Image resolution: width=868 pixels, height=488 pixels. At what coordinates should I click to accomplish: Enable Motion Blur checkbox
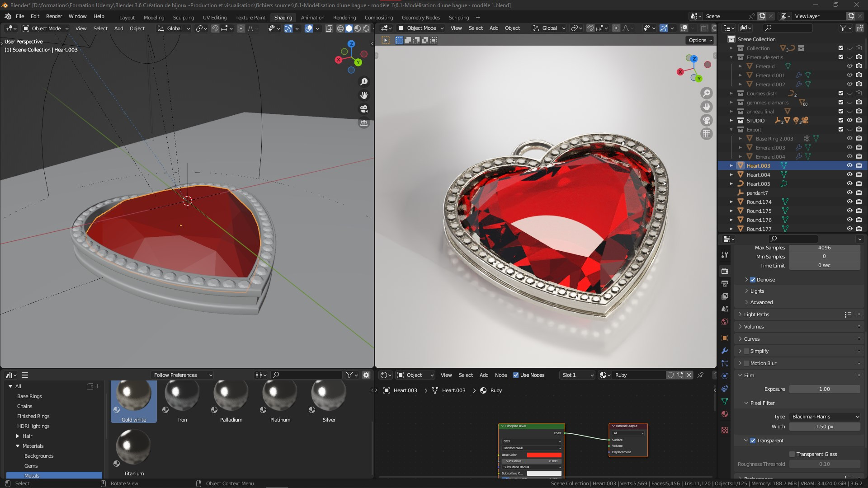click(x=746, y=363)
